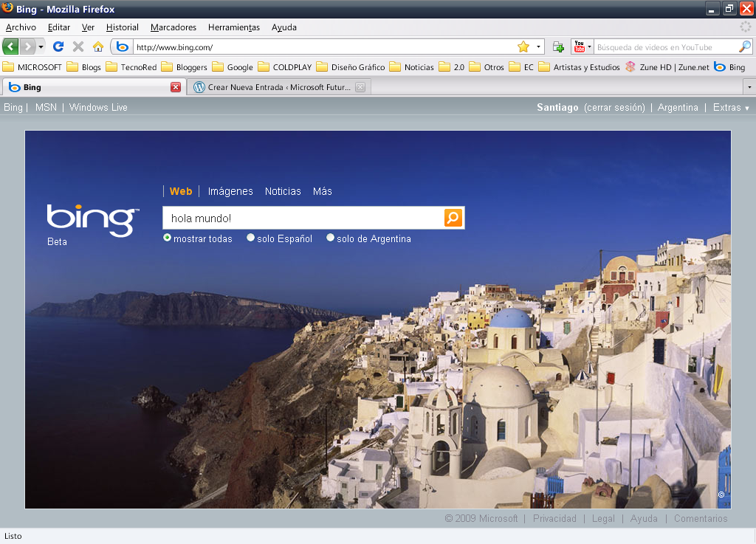The width and height of the screenshot is (756, 544).
Task: Expand the Extras dropdown menu
Action: [x=731, y=107]
